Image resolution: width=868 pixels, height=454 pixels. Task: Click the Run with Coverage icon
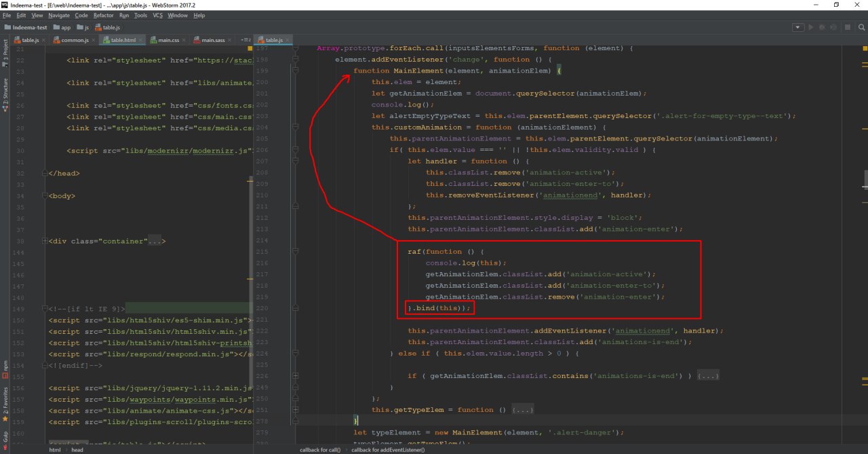tap(832, 27)
